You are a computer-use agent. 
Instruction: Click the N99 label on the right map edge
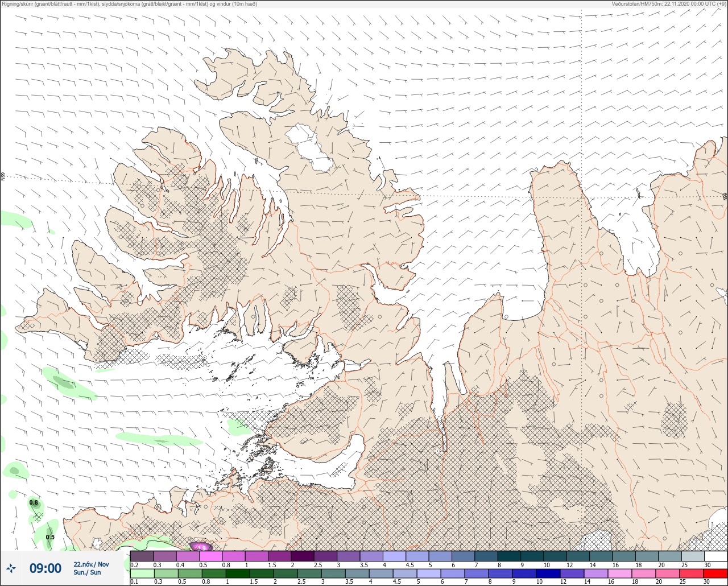coord(725,196)
